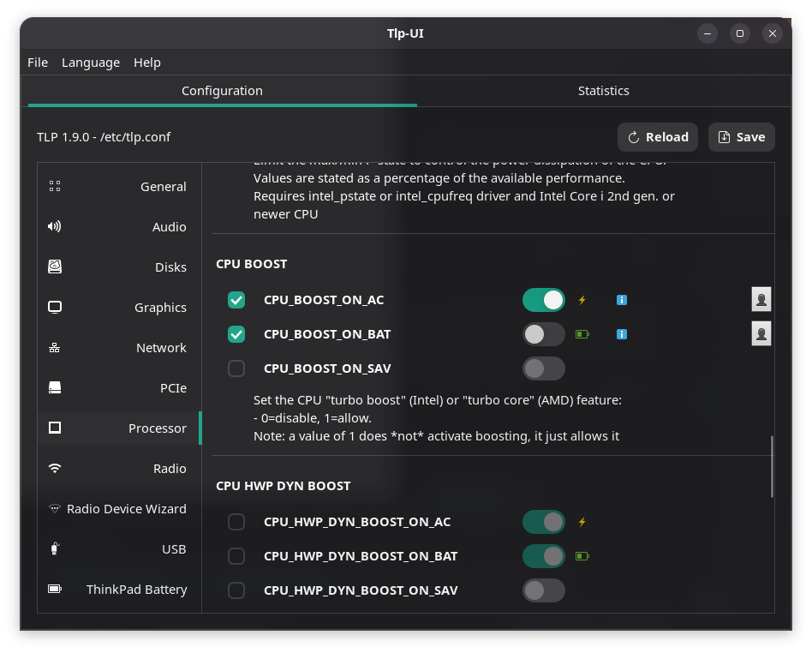Uncheck the CPU_BOOST_ON_AC checkbox
The height and width of the screenshot is (653, 812).
click(236, 300)
